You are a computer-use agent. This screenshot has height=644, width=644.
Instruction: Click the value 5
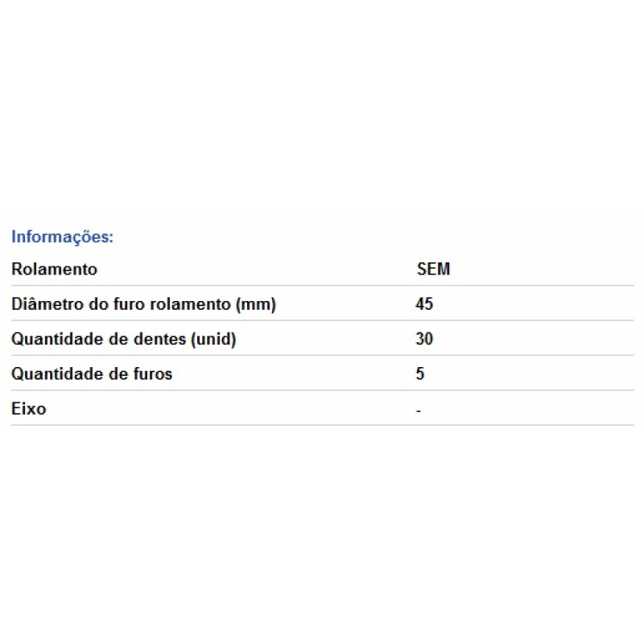pyautogui.click(x=419, y=374)
